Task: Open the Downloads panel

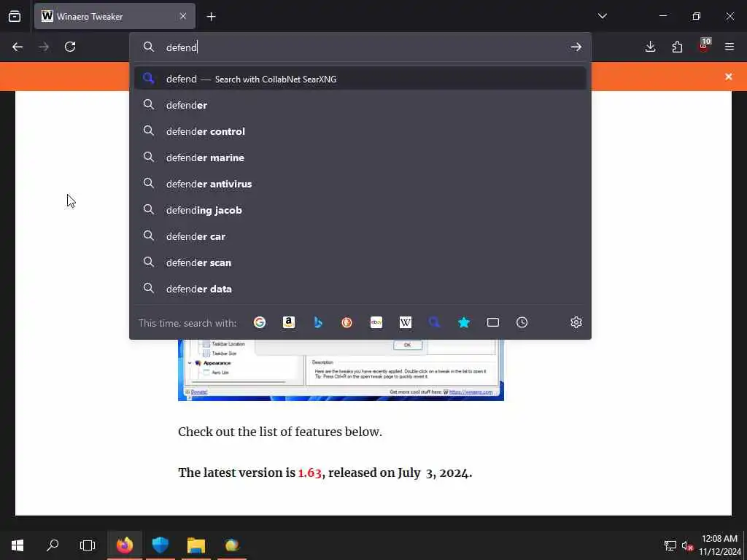Action: click(650, 47)
